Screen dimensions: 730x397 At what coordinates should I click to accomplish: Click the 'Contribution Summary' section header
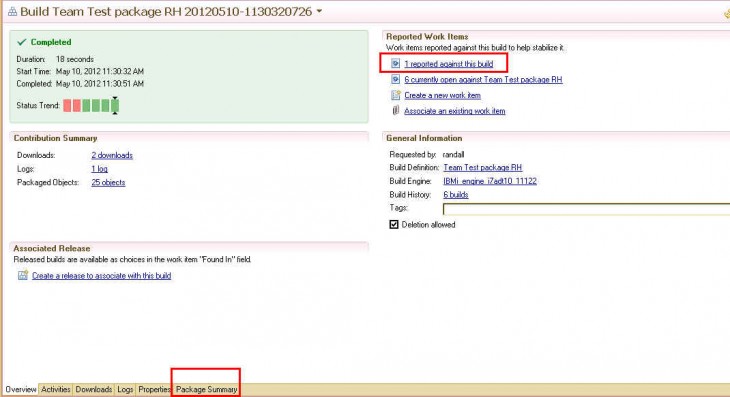coord(55,138)
